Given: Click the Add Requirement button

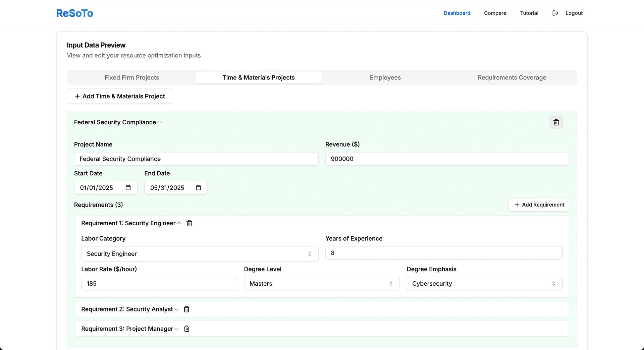Looking at the screenshot, I should click(x=539, y=205).
